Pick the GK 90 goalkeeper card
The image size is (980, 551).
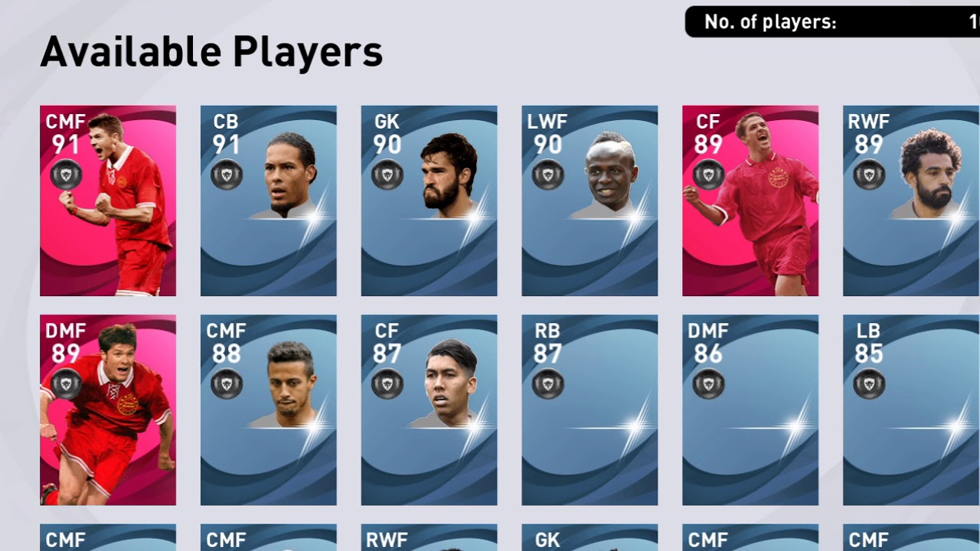coord(430,201)
